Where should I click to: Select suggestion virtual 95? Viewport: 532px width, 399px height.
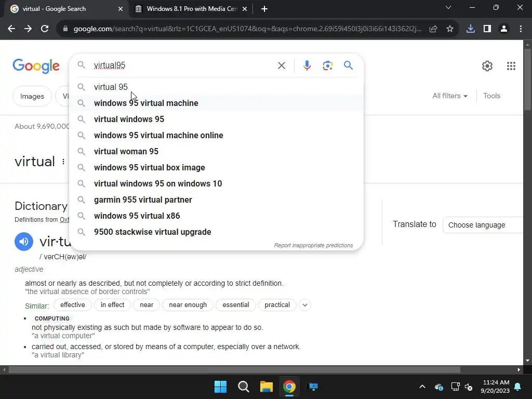[x=217, y=87]
